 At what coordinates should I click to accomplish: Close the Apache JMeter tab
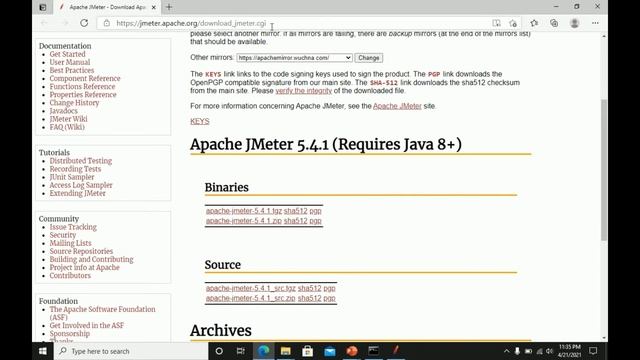coord(153,7)
